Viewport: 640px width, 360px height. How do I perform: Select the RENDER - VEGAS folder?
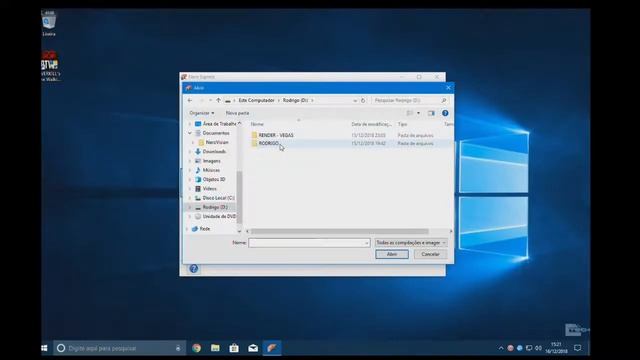pos(276,135)
